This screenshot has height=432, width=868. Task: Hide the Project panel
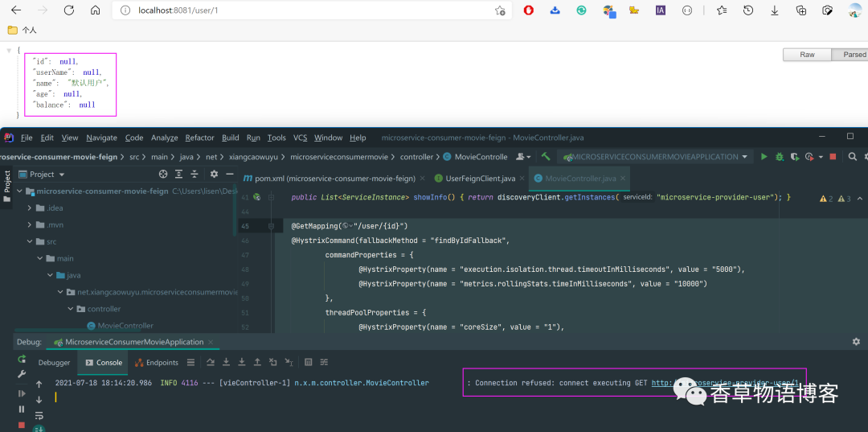[x=230, y=174]
